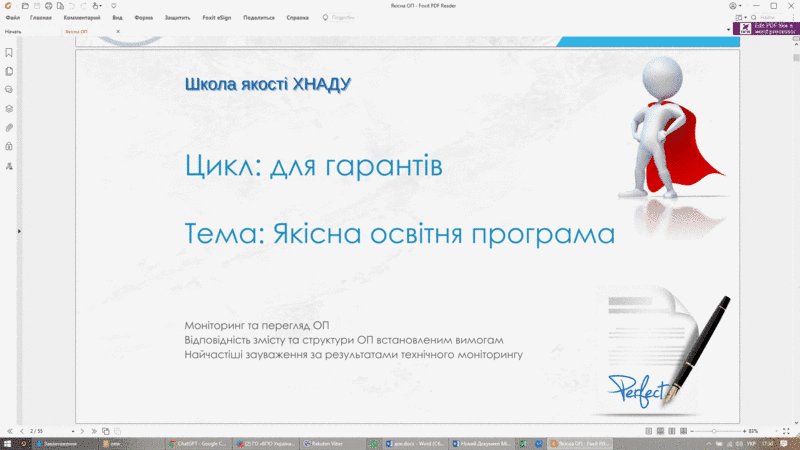This screenshot has height=450, width=800.
Task: Open the Защитить ribbon tab
Action: pyautogui.click(x=177, y=18)
